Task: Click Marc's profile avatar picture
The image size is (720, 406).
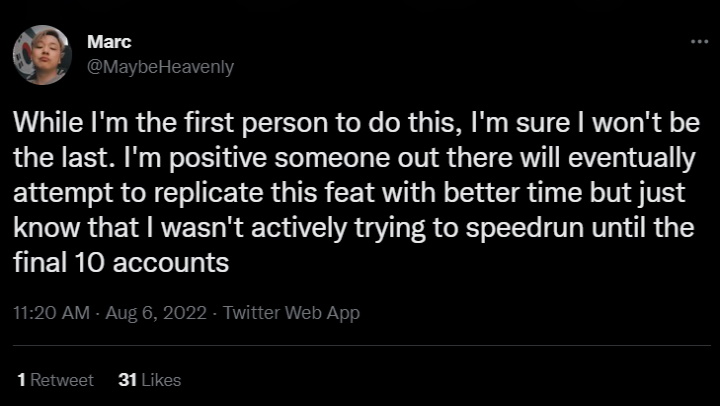Action: pyautogui.click(x=41, y=56)
